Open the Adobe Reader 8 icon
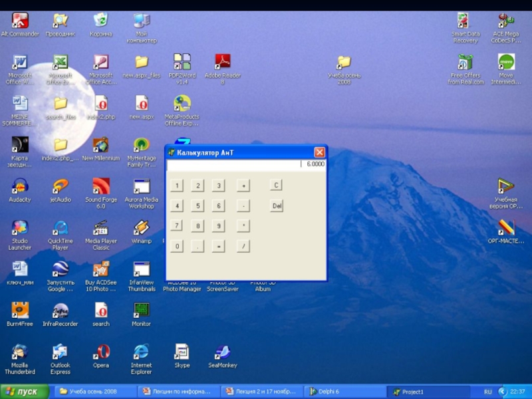 (222, 63)
